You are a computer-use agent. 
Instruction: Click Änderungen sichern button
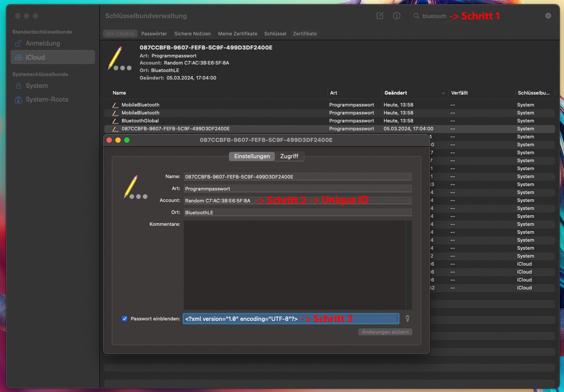(385, 332)
